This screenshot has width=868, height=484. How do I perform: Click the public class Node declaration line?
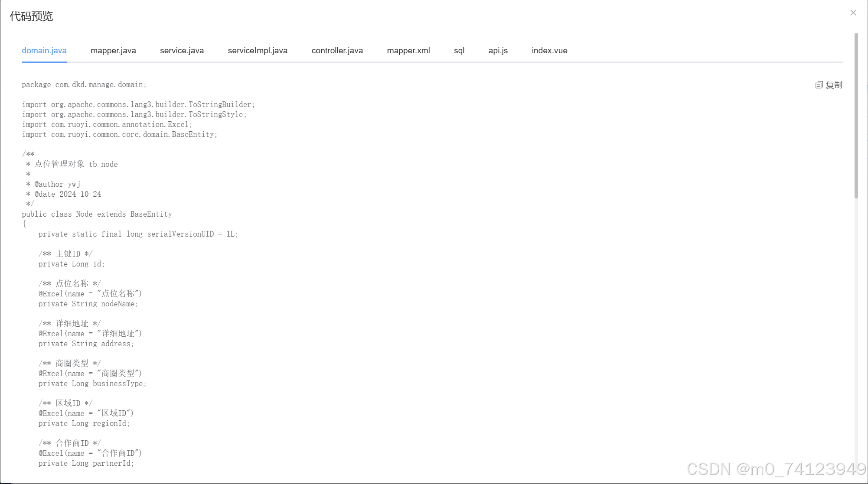pos(97,214)
